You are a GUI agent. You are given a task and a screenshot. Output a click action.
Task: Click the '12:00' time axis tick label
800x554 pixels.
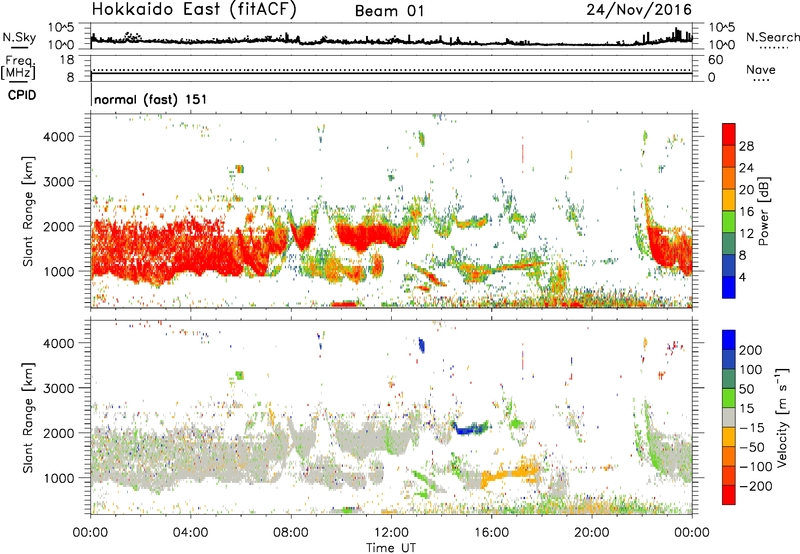tap(391, 533)
